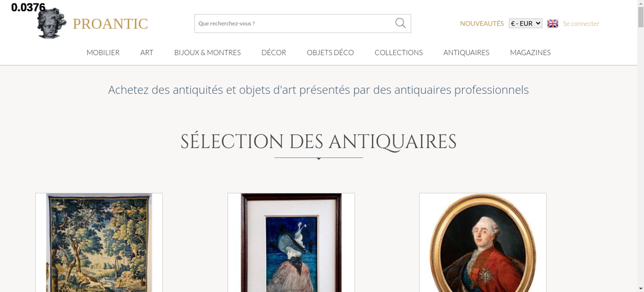The image size is (644, 292).
Task: Open the ANTIQUAIRES menu
Action: point(466,52)
